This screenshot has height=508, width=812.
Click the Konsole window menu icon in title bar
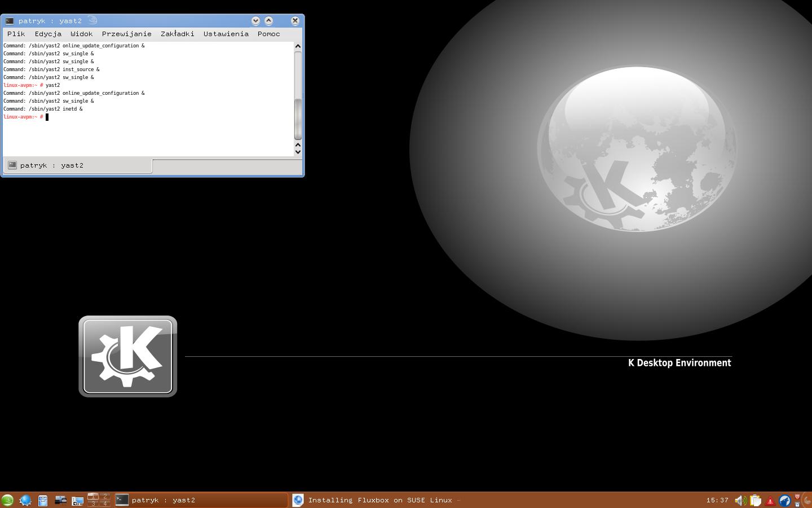(x=10, y=21)
